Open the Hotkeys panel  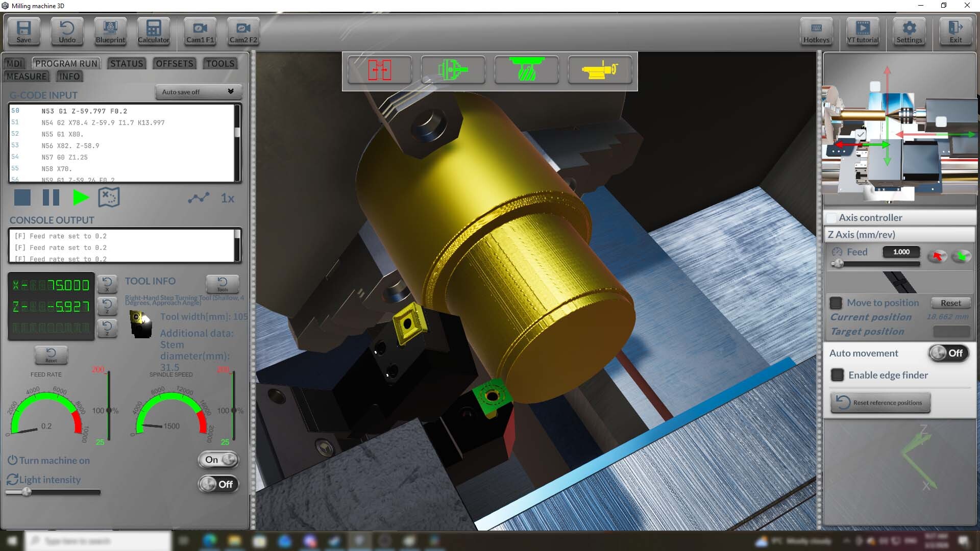pyautogui.click(x=816, y=32)
